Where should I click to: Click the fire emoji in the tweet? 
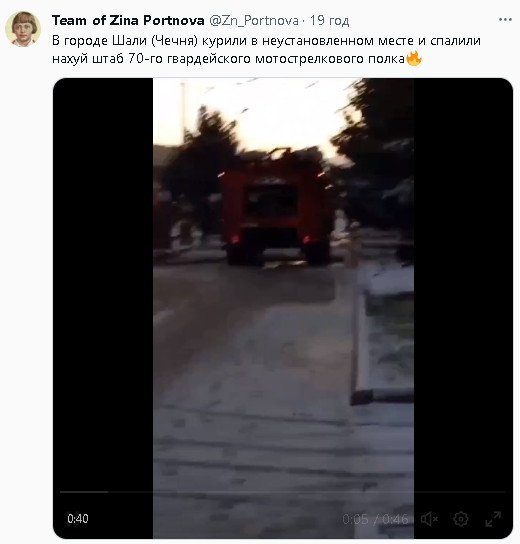coord(414,58)
